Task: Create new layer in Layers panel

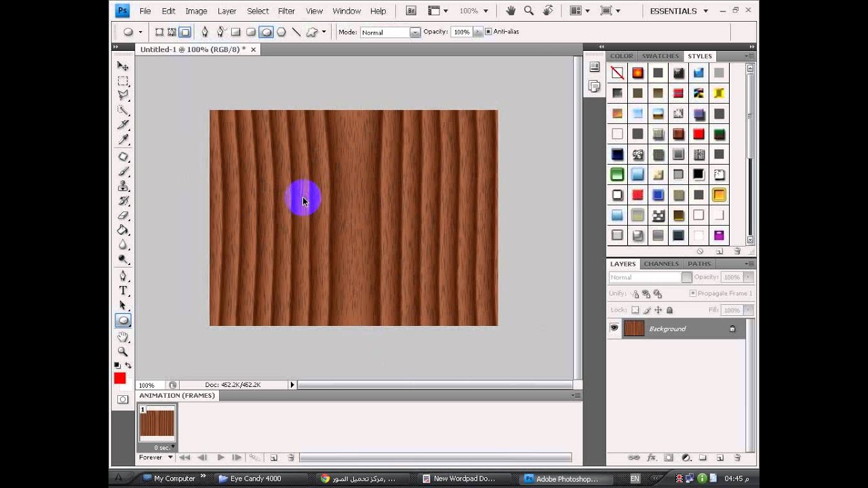Action: coord(720,458)
